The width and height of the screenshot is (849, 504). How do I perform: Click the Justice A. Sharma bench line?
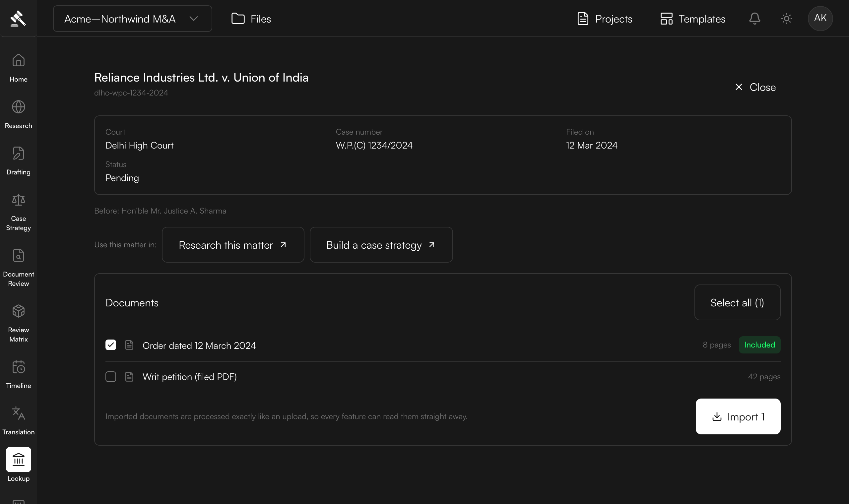tap(160, 211)
